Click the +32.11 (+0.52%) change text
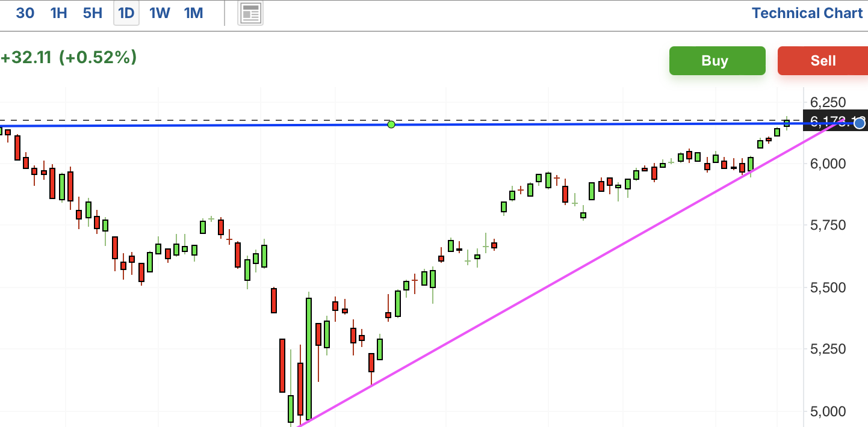This screenshot has height=427, width=868. [69, 58]
